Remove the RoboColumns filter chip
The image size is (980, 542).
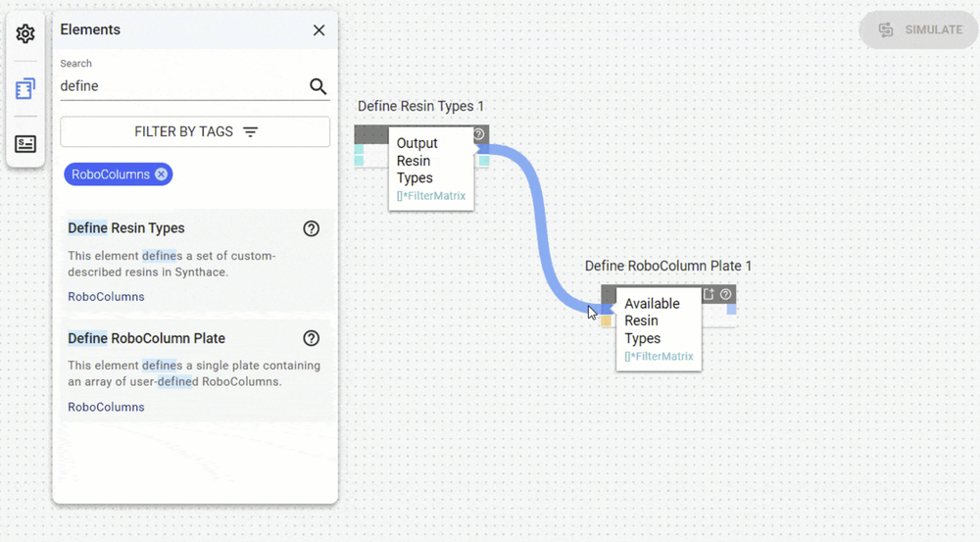[162, 174]
